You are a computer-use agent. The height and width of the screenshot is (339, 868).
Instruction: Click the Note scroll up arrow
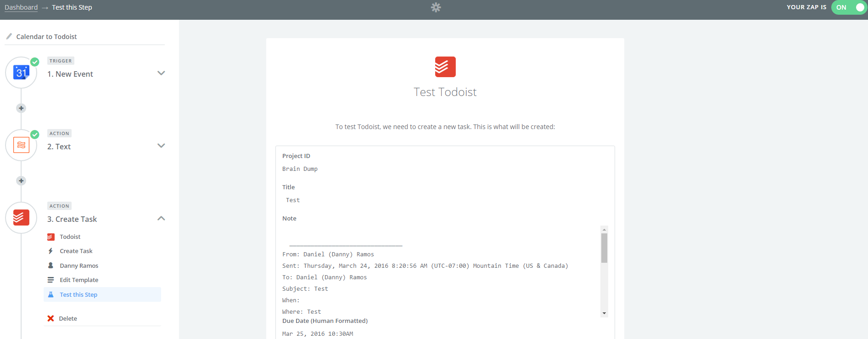(x=604, y=229)
